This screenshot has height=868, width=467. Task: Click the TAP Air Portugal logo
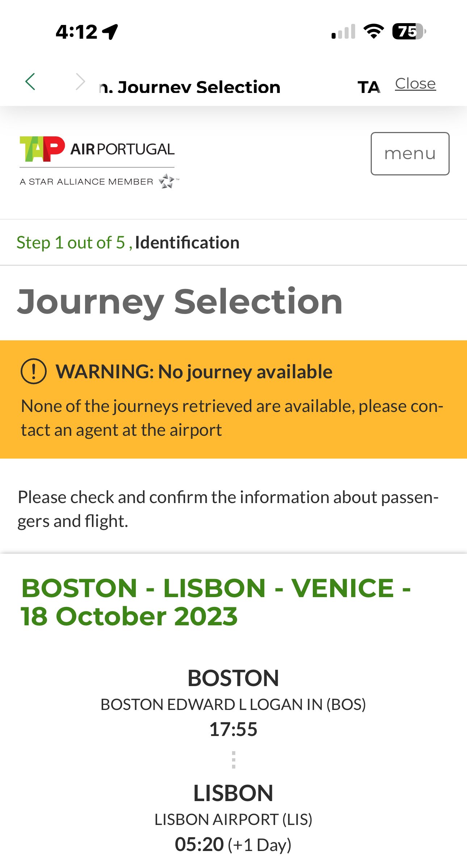coord(97,149)
